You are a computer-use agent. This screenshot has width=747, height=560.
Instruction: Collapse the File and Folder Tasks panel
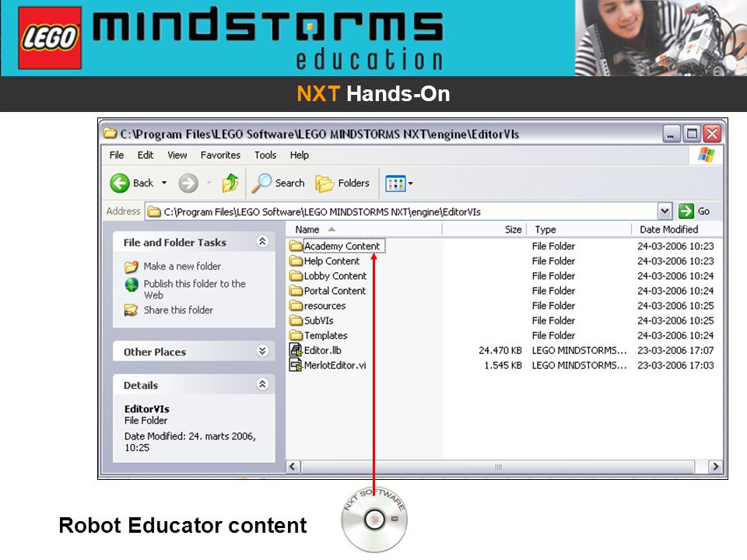pos(262,241)
